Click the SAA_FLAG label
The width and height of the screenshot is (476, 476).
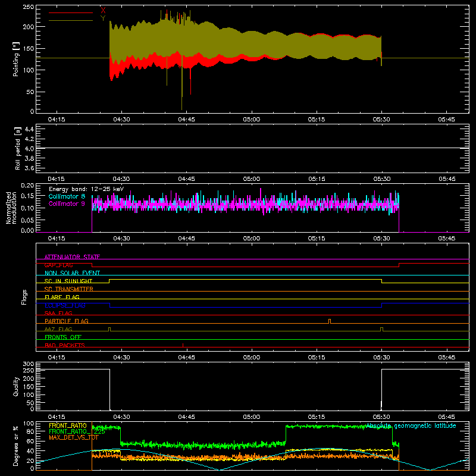point(58,313)
